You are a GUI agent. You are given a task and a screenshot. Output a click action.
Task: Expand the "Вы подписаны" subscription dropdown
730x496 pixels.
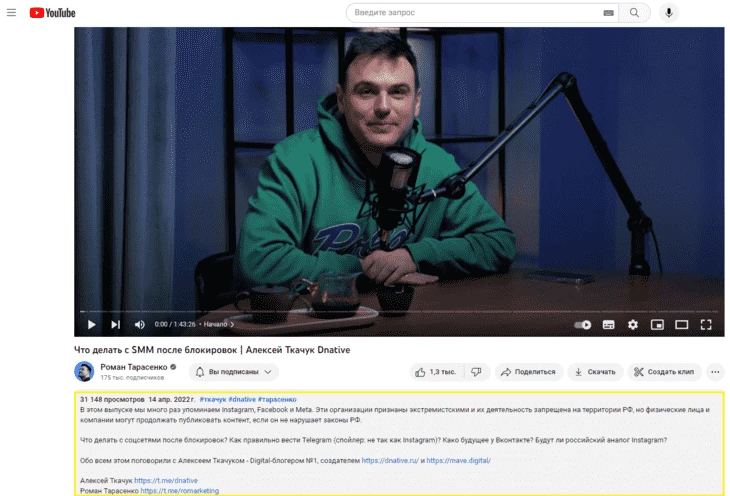(234, 372)
